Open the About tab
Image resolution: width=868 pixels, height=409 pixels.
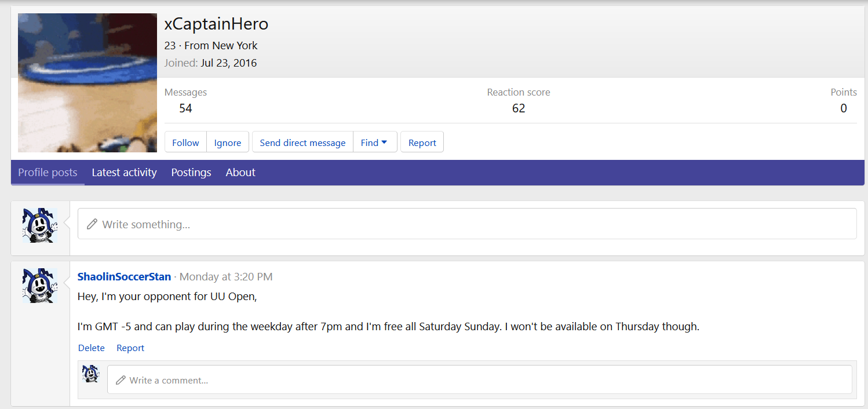coord(240,173)
